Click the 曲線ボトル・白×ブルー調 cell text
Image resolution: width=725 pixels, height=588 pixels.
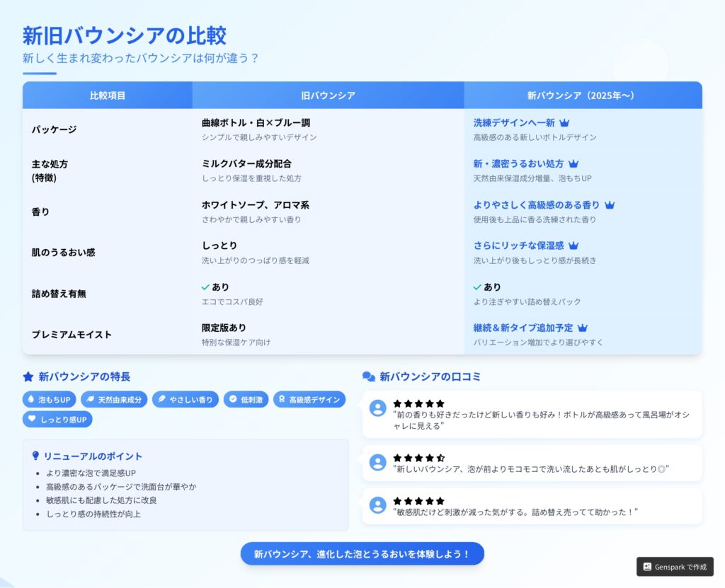point(256,123)
